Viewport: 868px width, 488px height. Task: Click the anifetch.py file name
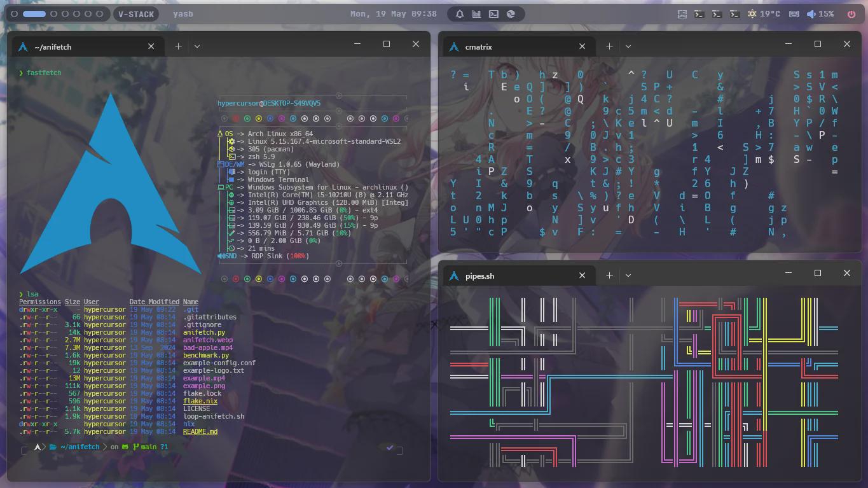pyautogui.click(x=204, y=332)
